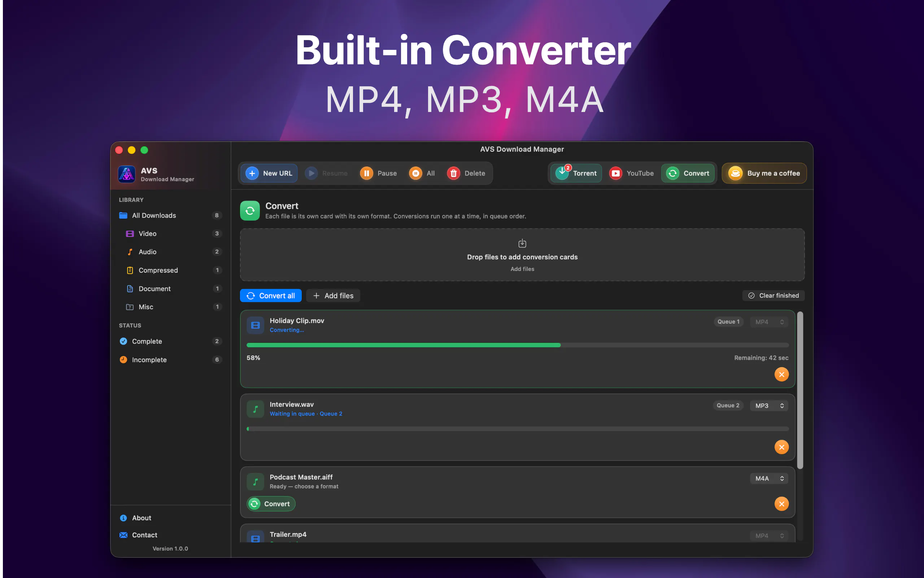
Task: Click the Misc folder icon
Action: [x=130, y=307]
